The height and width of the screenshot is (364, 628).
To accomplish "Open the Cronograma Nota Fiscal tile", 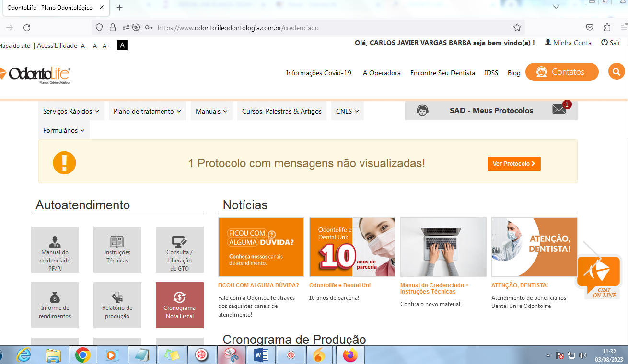I will pos(180,305).
